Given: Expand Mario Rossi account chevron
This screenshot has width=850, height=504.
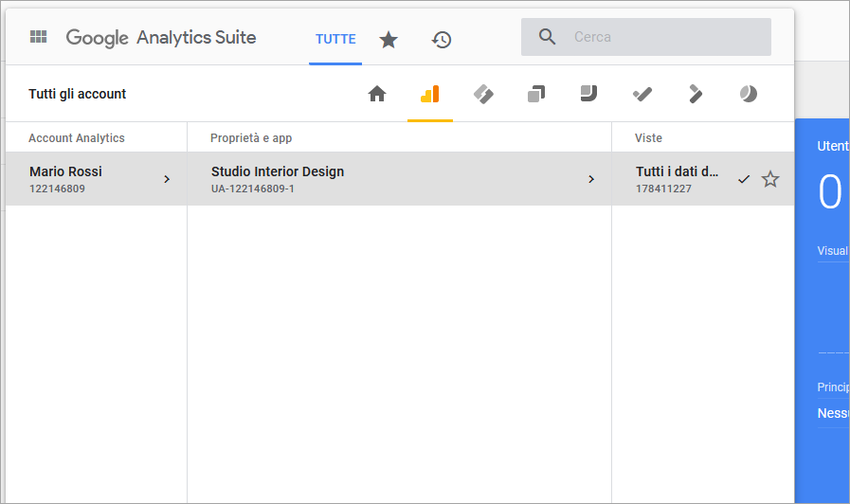Looking at the screenshot, I should 167,179.
